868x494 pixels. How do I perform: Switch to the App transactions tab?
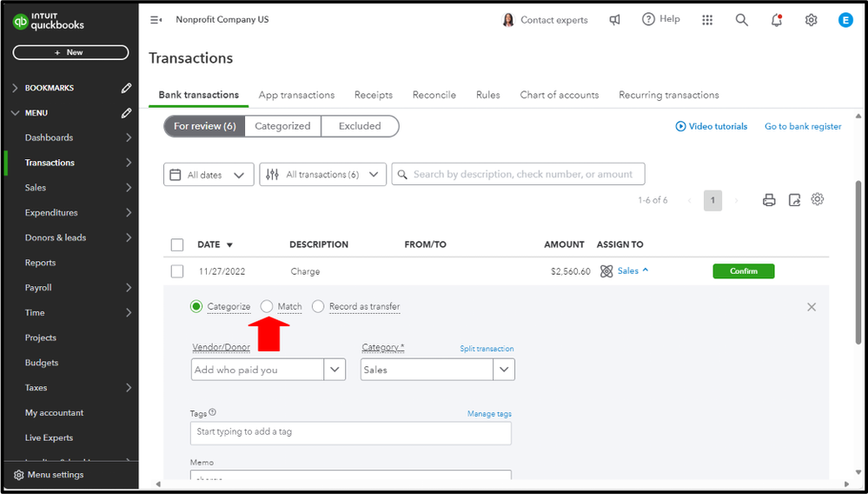296,96
